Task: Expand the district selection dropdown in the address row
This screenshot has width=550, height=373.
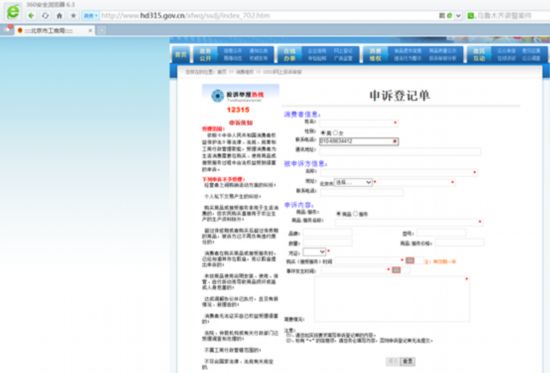Action: [x=353, y=182]
